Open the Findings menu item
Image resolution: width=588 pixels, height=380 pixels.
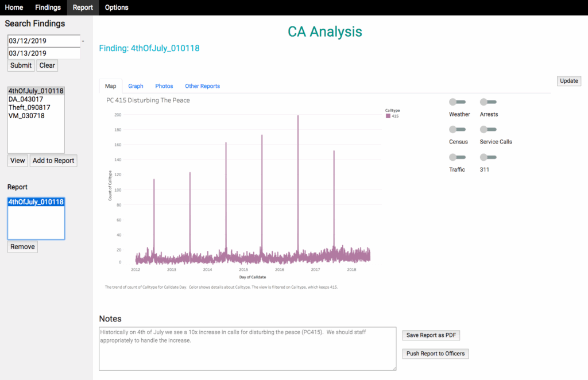48,7
